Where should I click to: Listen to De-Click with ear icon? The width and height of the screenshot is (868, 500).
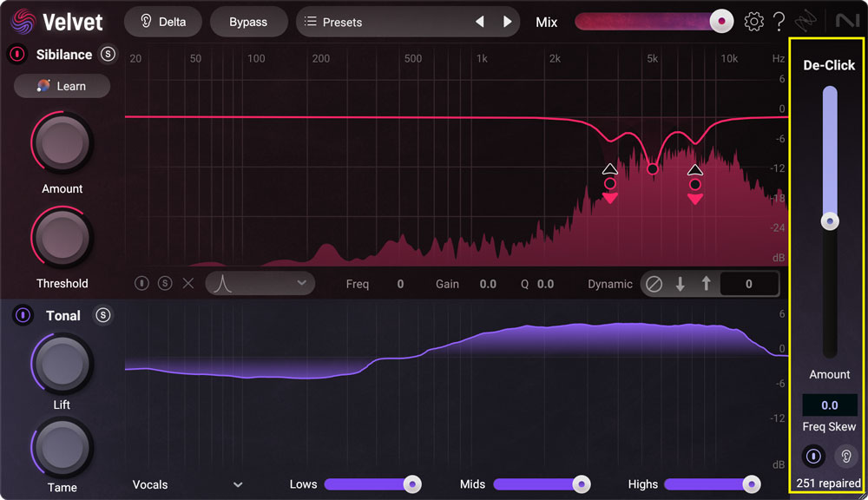[x=845, y=457]
